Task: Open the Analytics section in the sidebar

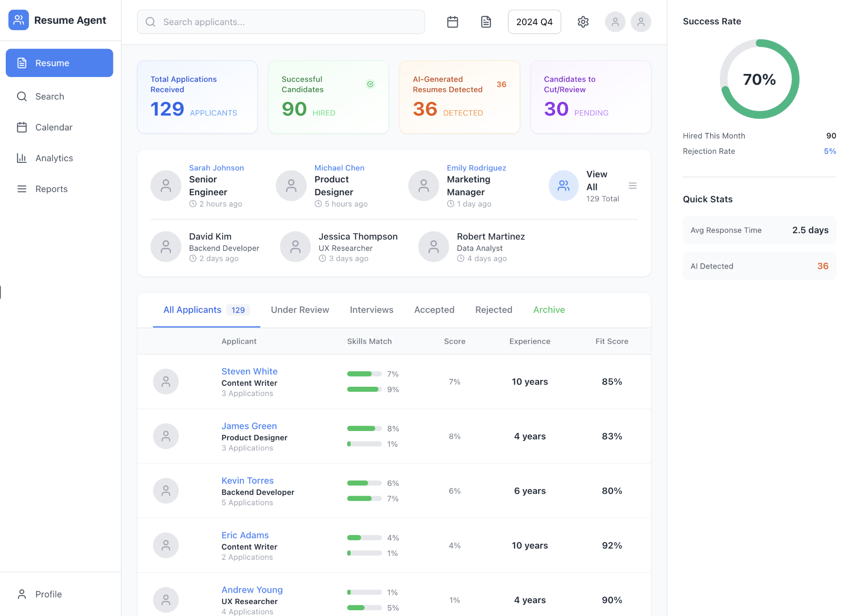Action: [54, 158]
